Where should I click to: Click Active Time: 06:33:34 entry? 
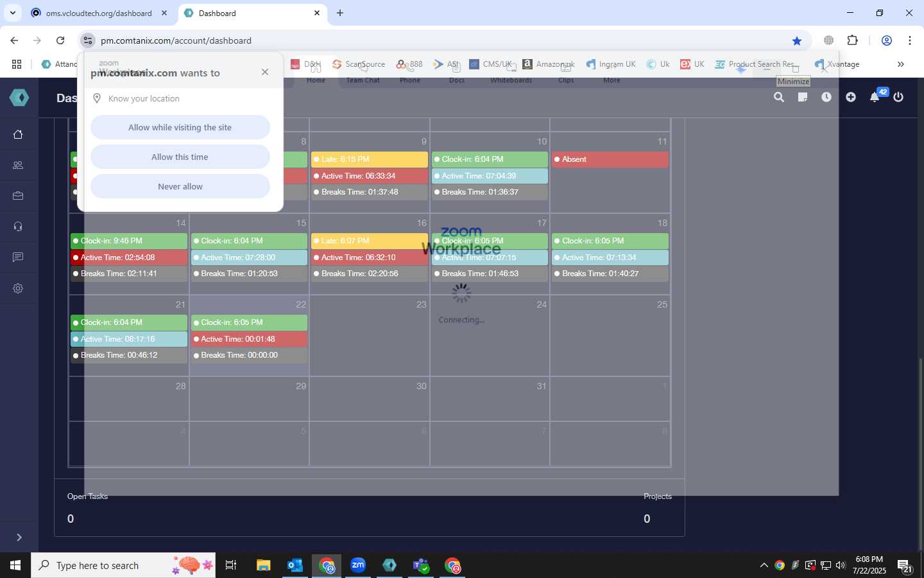coord(370,176)
